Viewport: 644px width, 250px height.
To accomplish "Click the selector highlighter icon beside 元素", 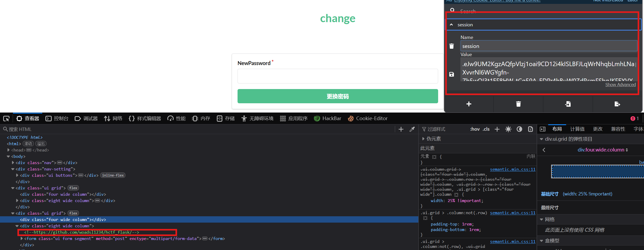I will [434, 157].
